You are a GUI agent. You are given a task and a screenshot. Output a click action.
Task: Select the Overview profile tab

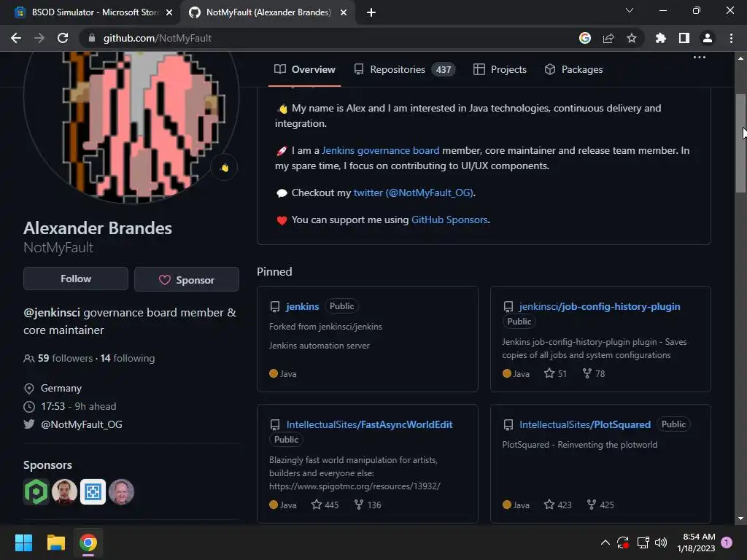[305, 69]
